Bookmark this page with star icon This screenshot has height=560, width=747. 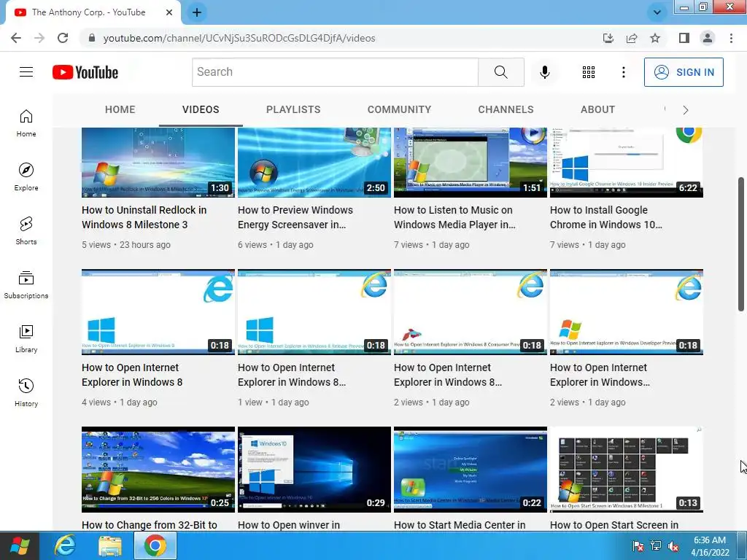tap(655, 38)
